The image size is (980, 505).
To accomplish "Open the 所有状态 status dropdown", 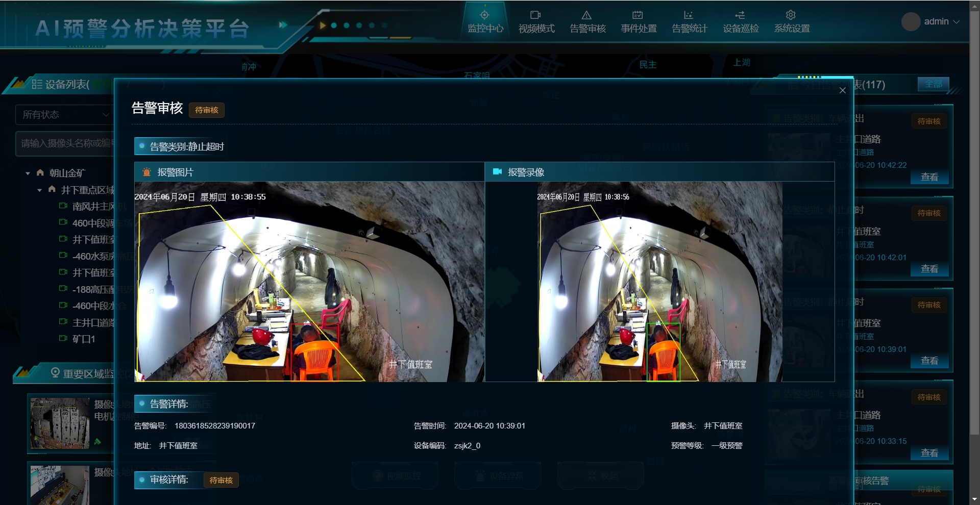I will [64, 115].
